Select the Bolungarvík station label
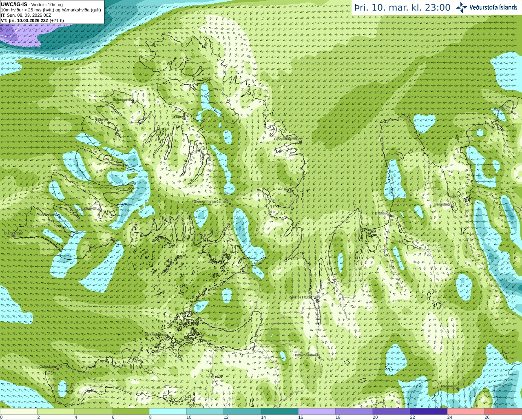522x420 pixels. point(123,99)
